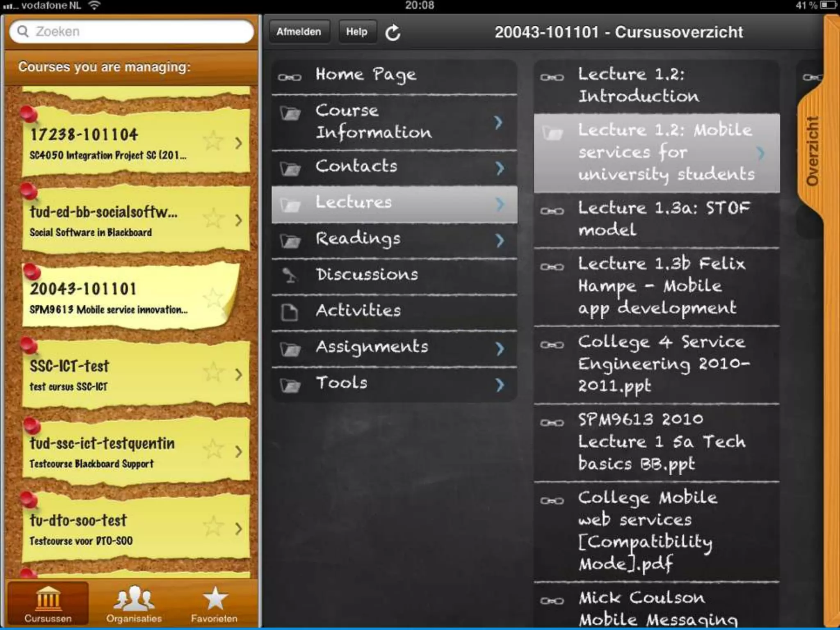Expand the Assignments folder chevron
This screenshot has height=630, width=840.
[499, 349]
